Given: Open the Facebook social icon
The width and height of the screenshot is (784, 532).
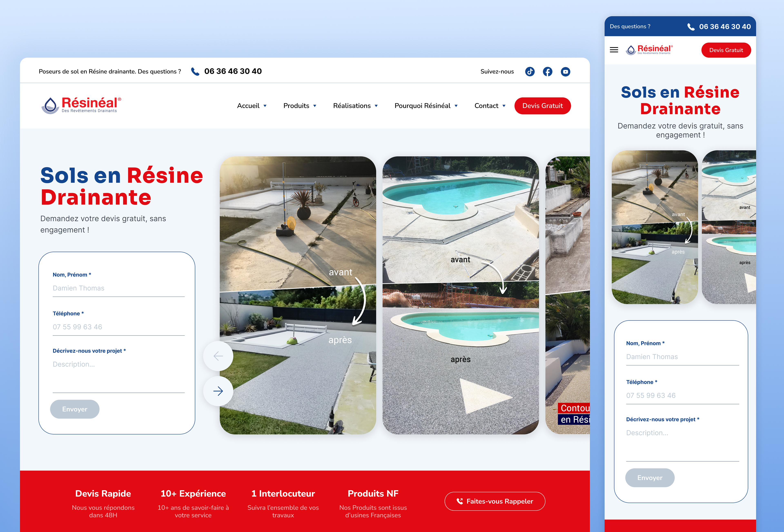Looking at the screenshot, I should point(548,71).
